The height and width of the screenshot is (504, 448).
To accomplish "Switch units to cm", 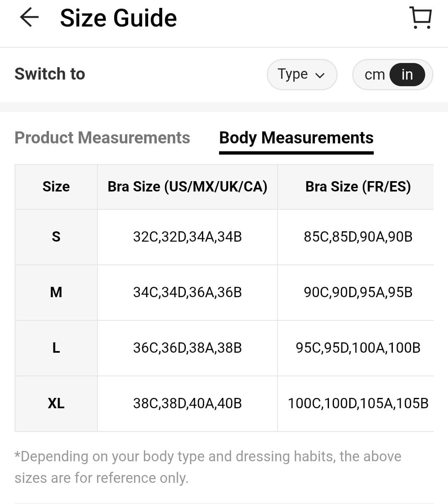I will (374, 75).
